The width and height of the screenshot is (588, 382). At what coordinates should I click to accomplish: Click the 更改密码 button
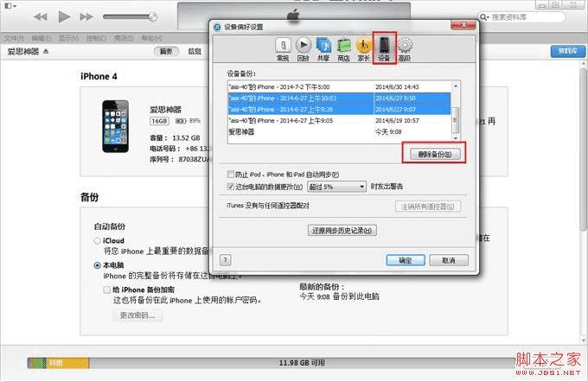tap(137, 315)
